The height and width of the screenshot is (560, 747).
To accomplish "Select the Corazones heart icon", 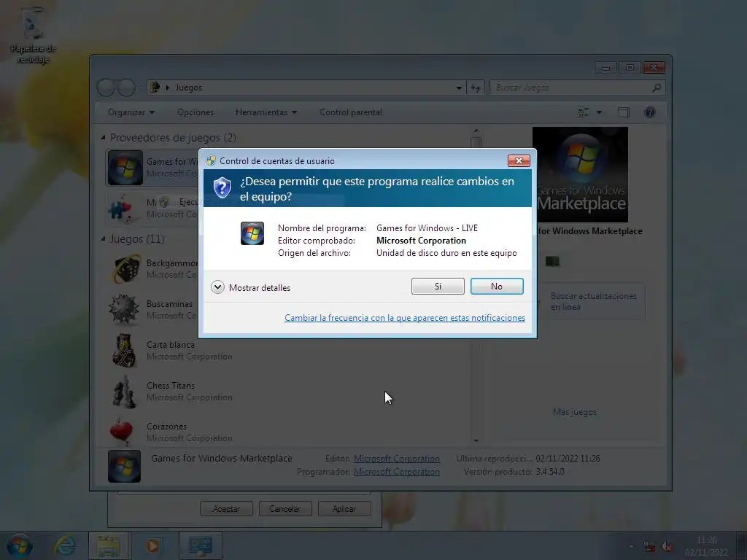I will pyautogui.click(x=122, y=432).
